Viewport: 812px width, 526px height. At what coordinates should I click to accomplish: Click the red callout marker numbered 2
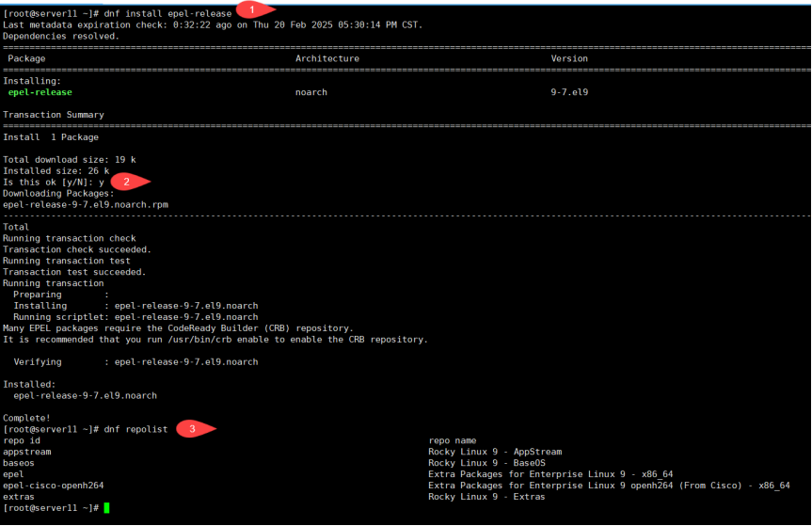pos(136,182)
